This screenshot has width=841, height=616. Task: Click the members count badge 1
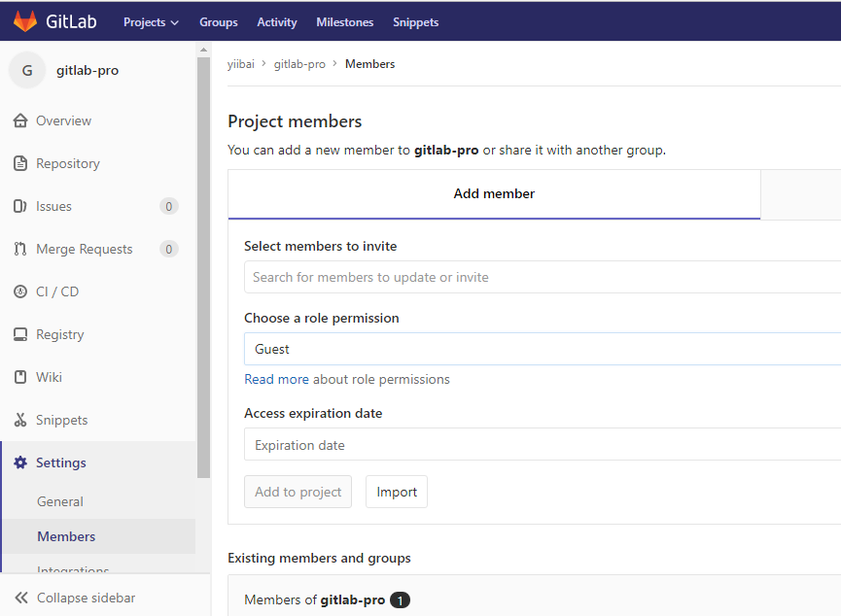pos(400,599)
